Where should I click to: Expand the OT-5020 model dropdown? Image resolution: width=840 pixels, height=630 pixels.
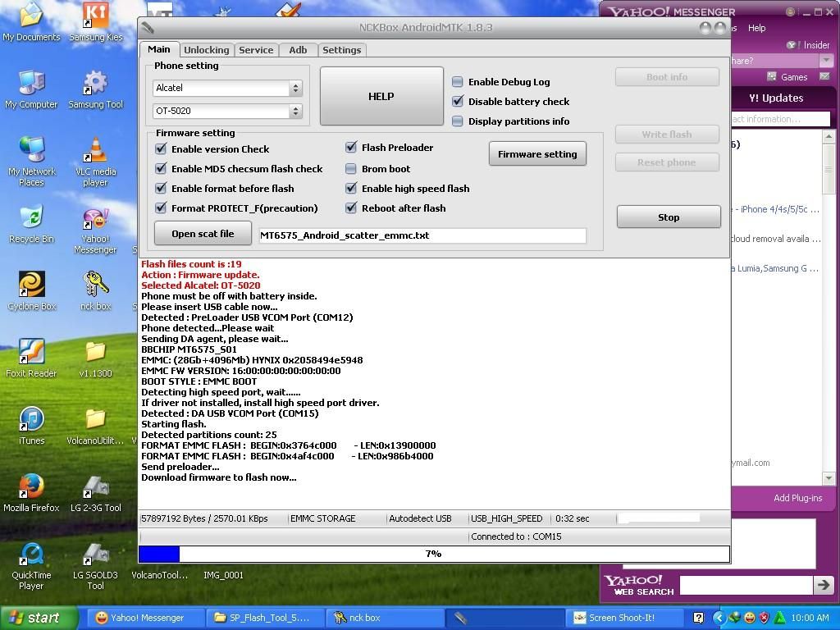tap(295, 111)
